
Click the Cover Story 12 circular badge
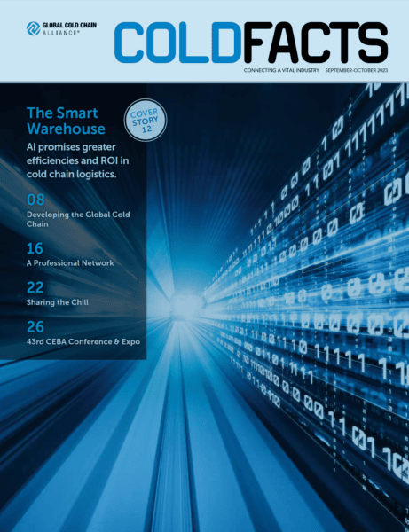click(146, 120)
